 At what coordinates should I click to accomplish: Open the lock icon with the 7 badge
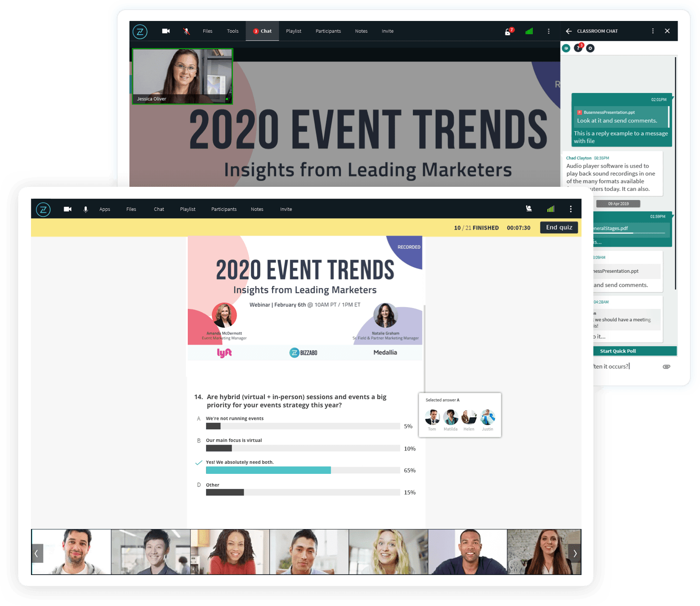click(509, 31)
